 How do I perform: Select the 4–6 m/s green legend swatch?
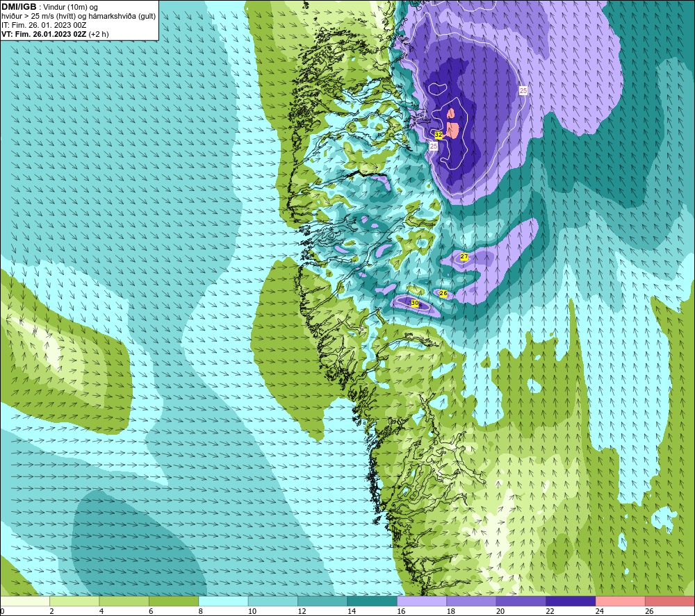124,601
